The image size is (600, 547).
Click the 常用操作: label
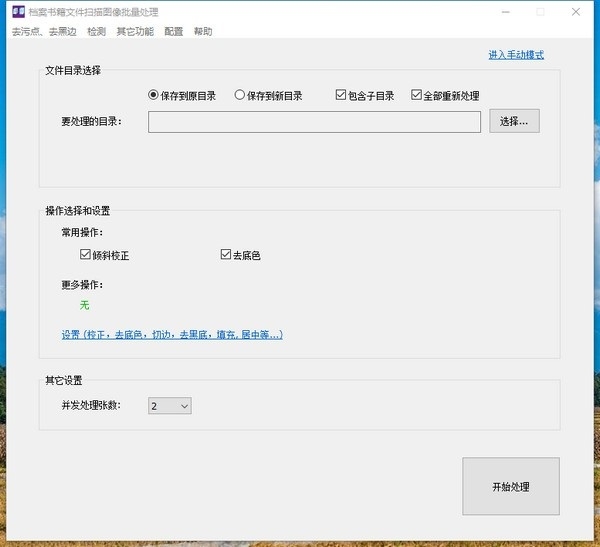click(82, 232)
